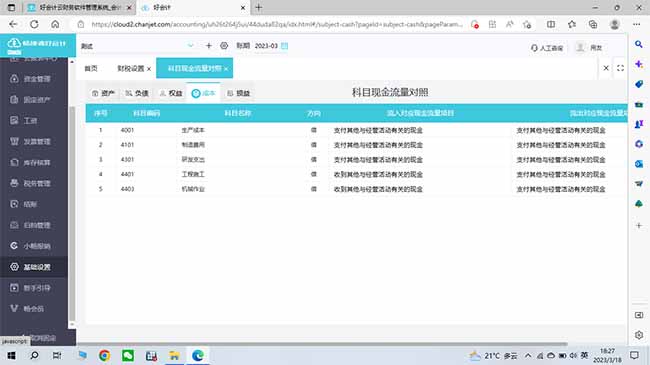Open the 工资 sidebar module

(24, 121)
